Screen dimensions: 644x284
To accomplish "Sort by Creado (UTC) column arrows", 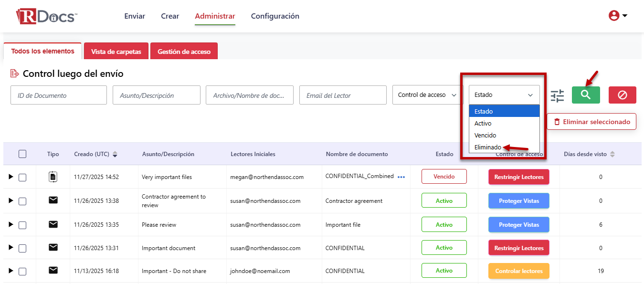I will pos(115,155).
